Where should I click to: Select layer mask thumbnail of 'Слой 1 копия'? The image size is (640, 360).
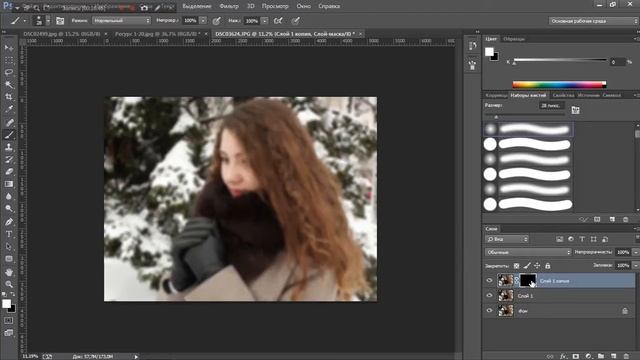point(527,280)
